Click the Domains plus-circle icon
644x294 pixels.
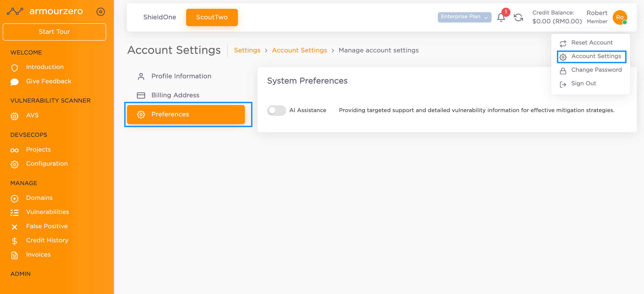click(x=15, y=198)
